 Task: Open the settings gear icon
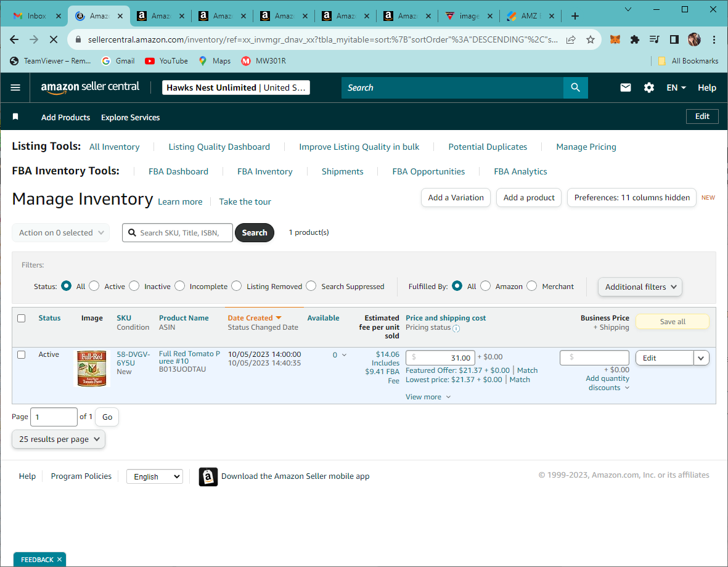[648, 88]
